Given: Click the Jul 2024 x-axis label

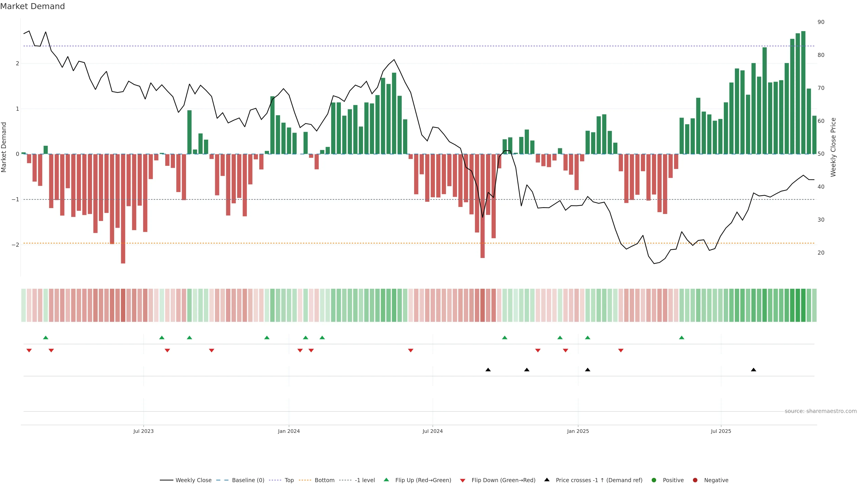Looking at the screenshot, I should click(433, 432).
